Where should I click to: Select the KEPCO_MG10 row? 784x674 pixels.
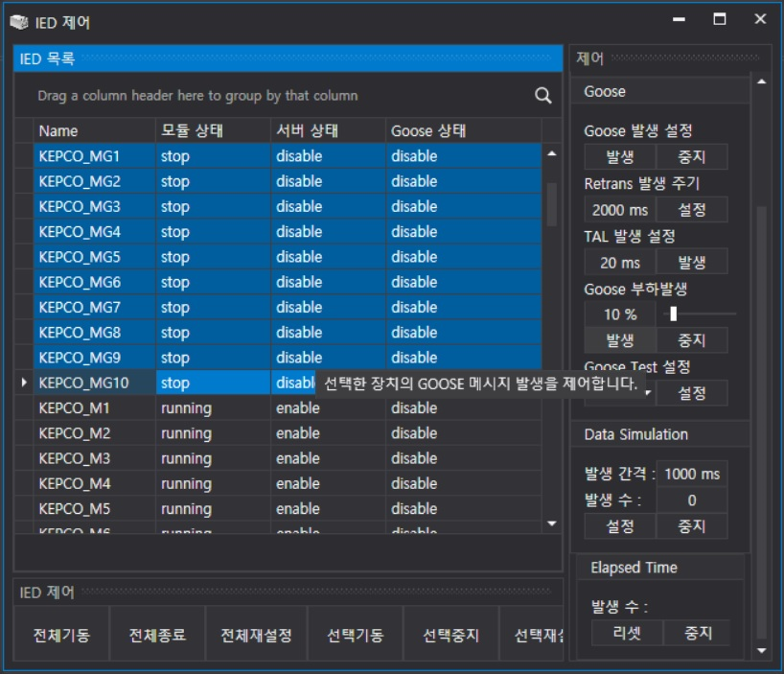pos(288,383)
